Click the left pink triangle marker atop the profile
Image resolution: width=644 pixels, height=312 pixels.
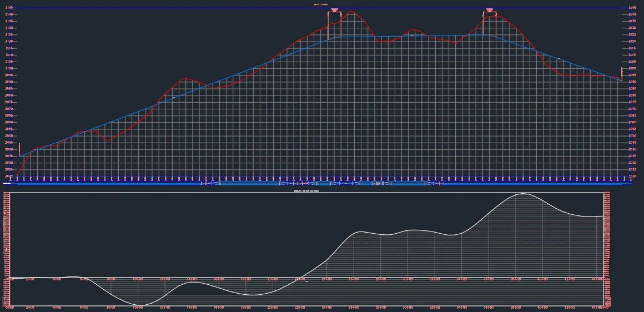pyautogui.click(x=334, y=10)
